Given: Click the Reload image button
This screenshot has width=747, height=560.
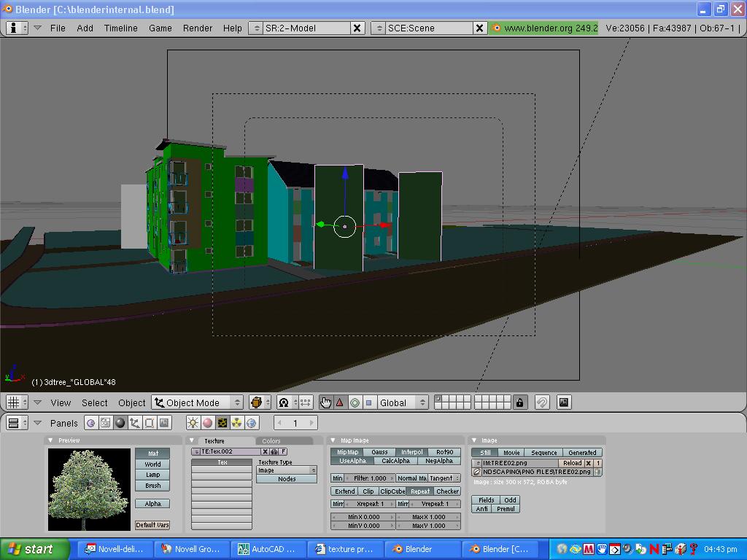Looking at the screenshot, I should pos(572,463).
